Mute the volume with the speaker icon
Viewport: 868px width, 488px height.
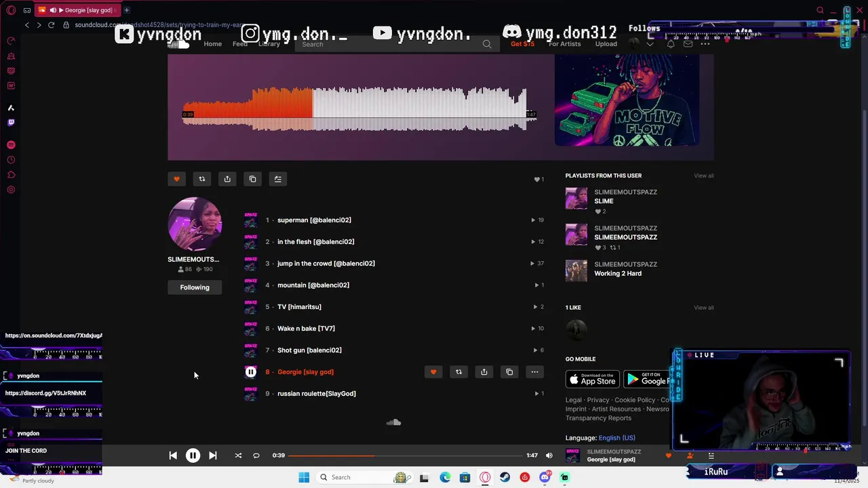[549, 455]
